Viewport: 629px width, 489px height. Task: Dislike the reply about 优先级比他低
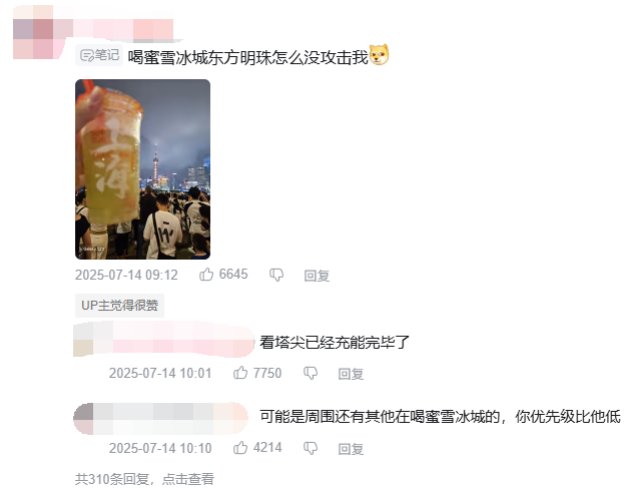click(x=310, y=448)
